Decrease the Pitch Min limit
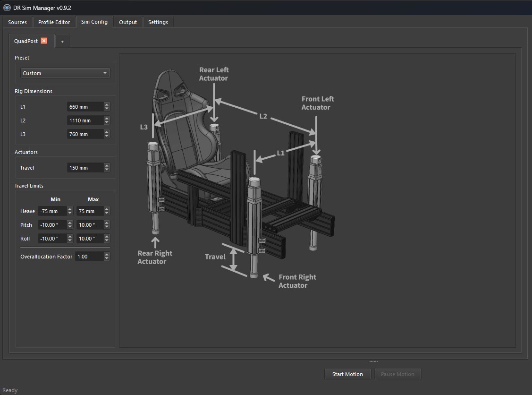This screenshot has width=532, height=395. coord(70,227)
